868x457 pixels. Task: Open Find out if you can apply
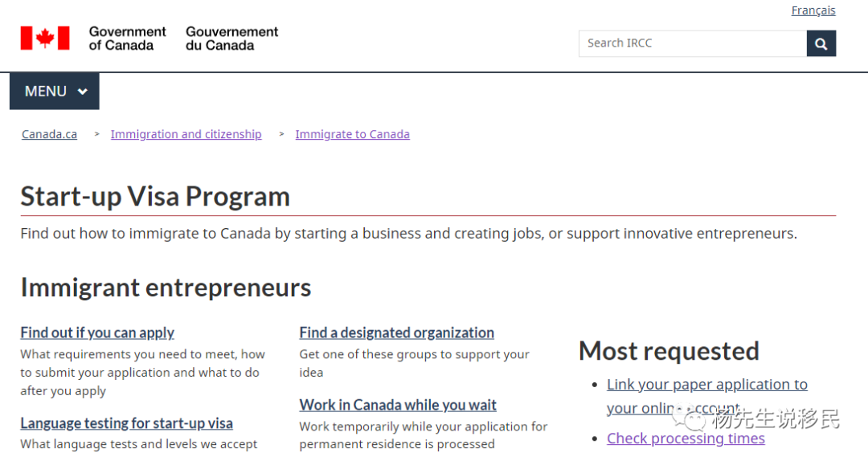(x=97, y=333)
